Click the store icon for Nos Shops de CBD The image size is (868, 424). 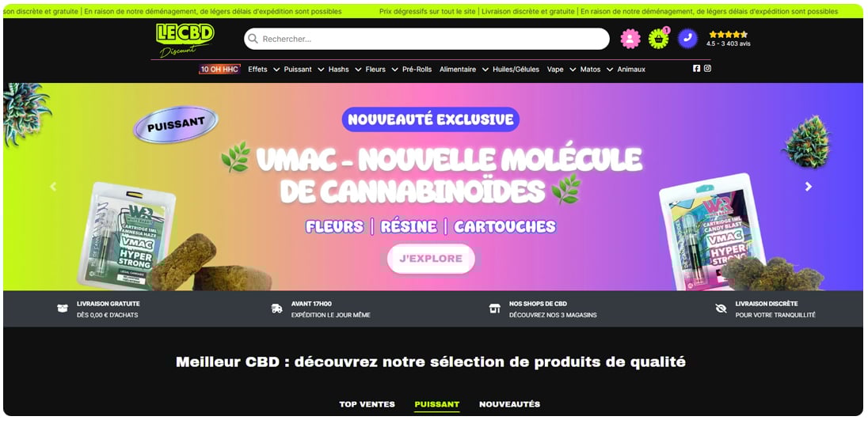494,309
